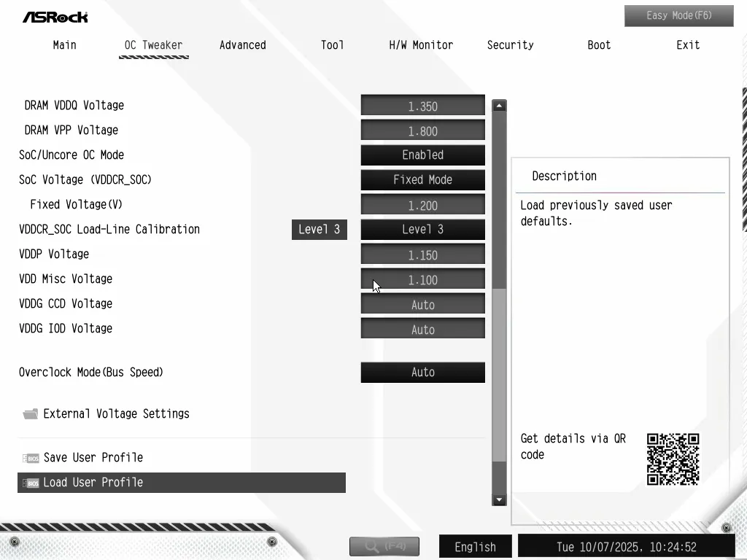
Task: Open SoC Voltage Fixed Mode dropdown
Action: (x=422, y=179)
